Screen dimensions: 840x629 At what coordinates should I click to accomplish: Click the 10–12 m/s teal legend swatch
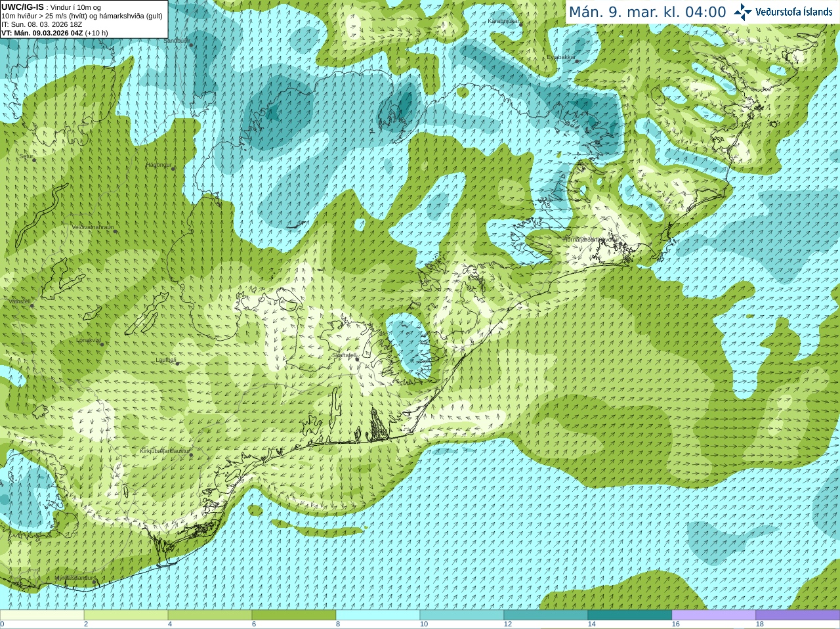pyautogui.click(x=462, y=615)
